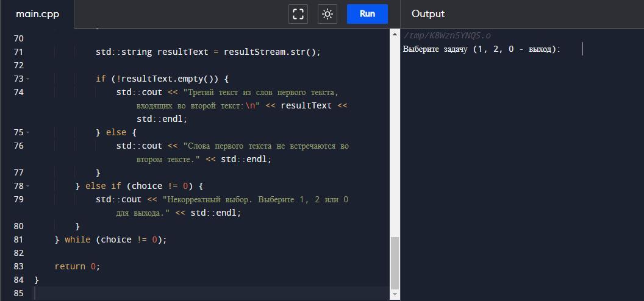Collapse code fold arrow at line 78
The width and height of the screenshot is (644, 301).
coord(27,186)
